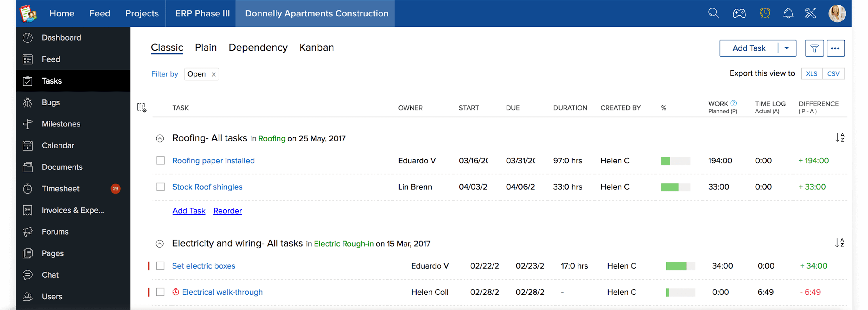
Task: Switch to the Kanban view tab
Action: tap(316, 48)
